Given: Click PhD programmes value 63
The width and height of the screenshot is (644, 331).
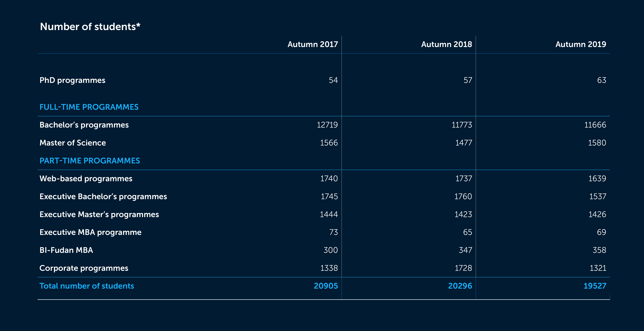Looking at the screenshot, I should pos(602,80).
